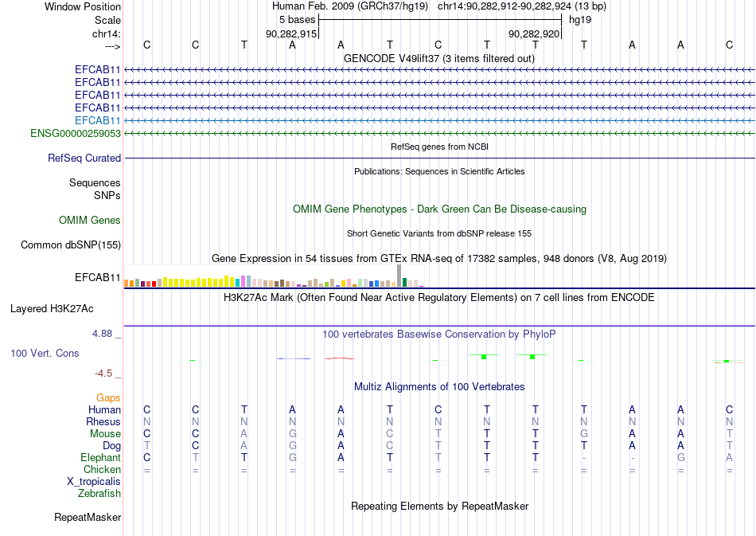Open the light-blue EFCAB11 transcript label
The image size is (756, 536).
pos(97,120)
